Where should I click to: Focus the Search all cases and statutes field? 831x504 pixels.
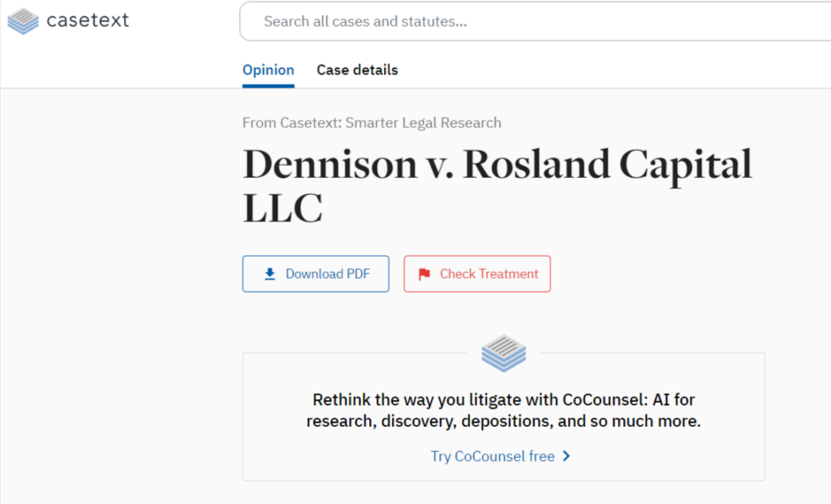[x=536, y=21]
